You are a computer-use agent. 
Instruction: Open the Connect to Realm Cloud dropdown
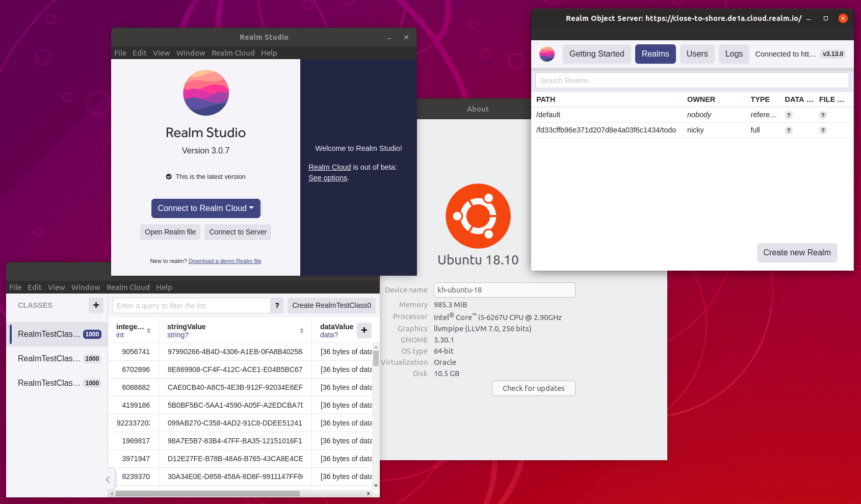pos(206,208)
